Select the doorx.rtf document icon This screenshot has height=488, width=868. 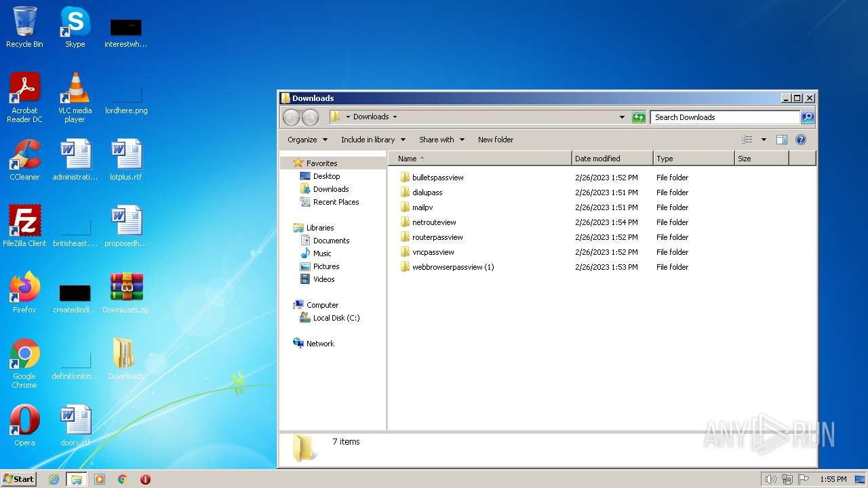click(x=75, y=426)
